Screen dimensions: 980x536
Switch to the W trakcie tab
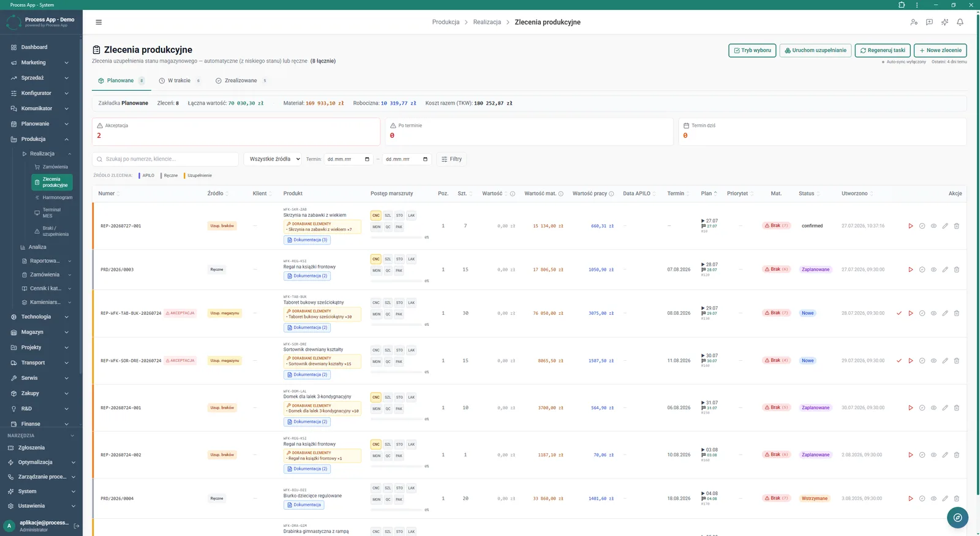pyautogui.click(x=179, y=81)
